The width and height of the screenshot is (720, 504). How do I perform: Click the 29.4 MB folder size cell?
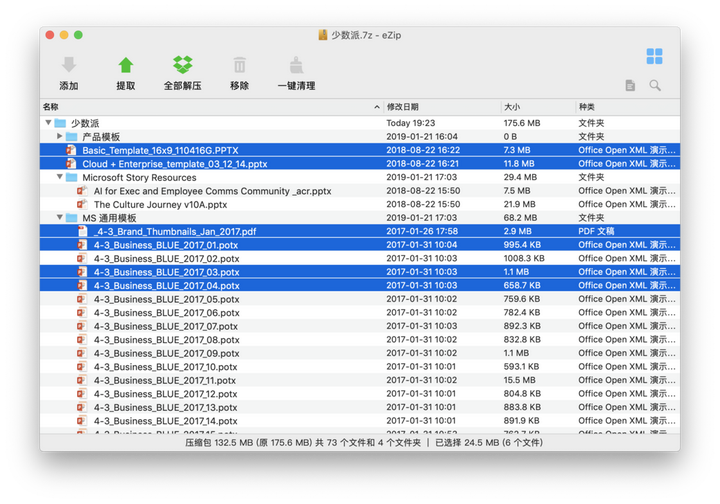click(x=520, y=177)
